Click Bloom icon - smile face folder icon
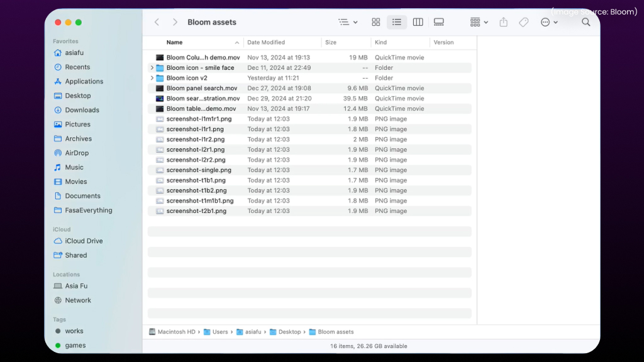 [x=160, y=68]
